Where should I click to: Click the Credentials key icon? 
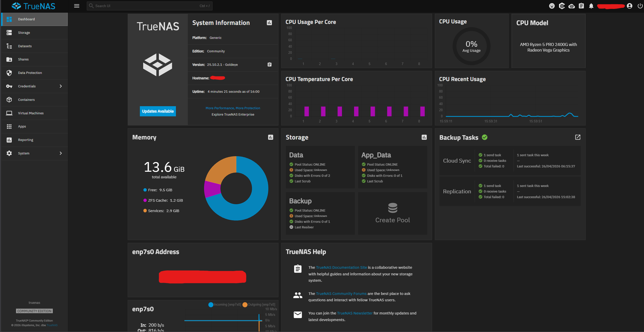[9, 86]
